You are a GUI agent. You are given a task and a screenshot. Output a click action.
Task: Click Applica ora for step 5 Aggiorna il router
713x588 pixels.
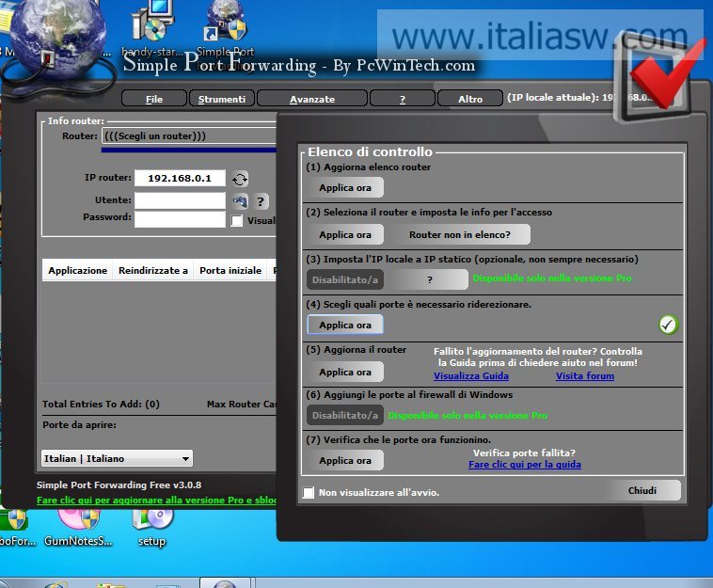coord(344,372)
